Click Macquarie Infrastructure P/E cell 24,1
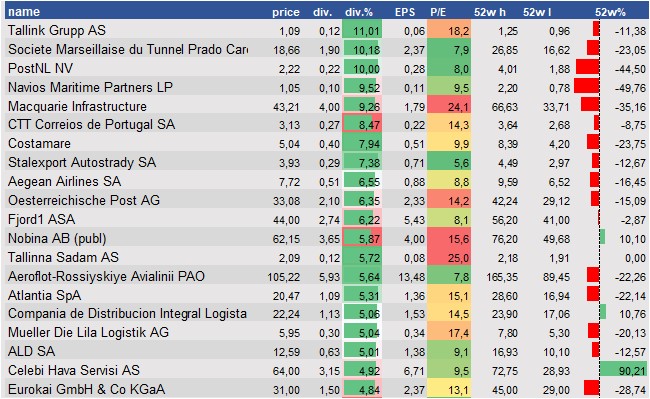Screen dimensions: 650x399 [x=450, y=106]
